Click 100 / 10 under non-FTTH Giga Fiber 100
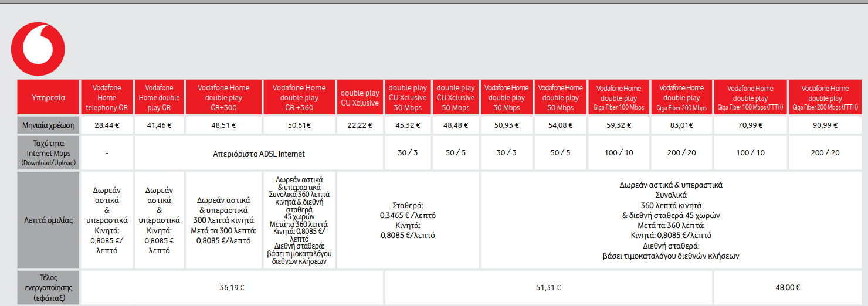The width and height of the screenshot is (868, 306). [619, 152]
